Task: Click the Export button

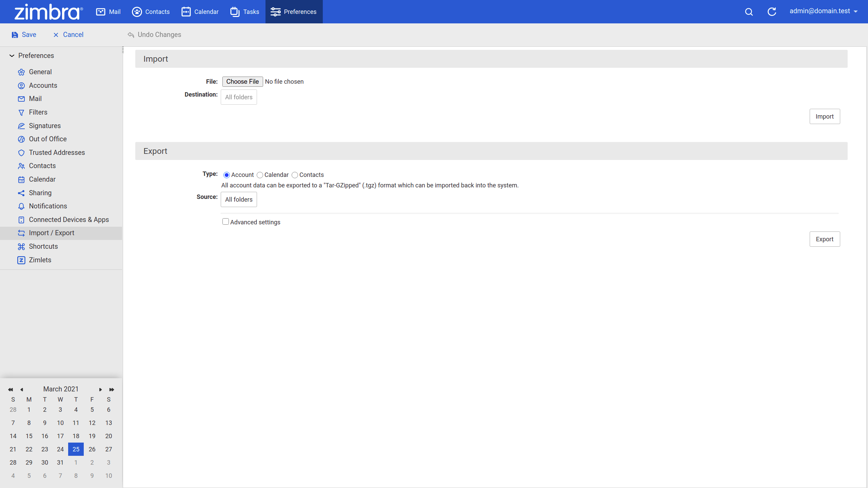Action: tap(825, 239)
